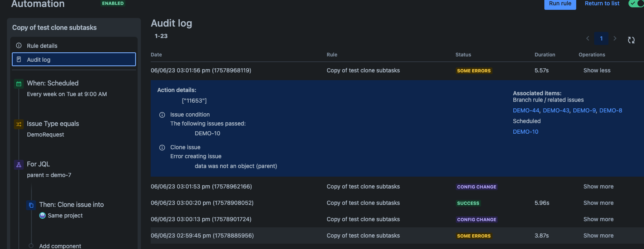Click the Clone issue info icon
This screenshot has width=644, height=249.
162,148
